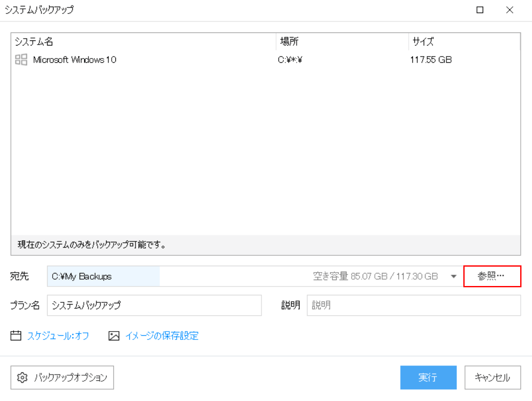Click the サイズ column header

pos(423,42)
